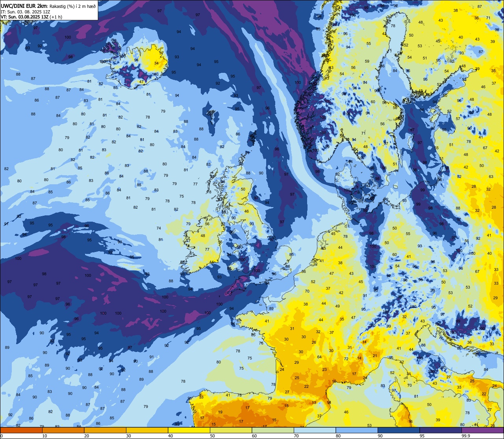Pick the pale green legend block between 60 and 70
The height and width of the screenshot is (439, 504).
pos(273,430)
